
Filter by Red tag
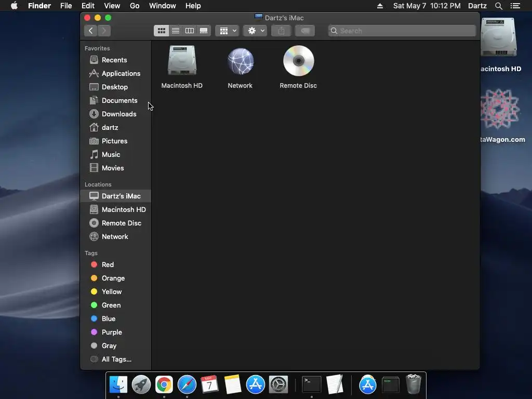[x=116, y=264]
